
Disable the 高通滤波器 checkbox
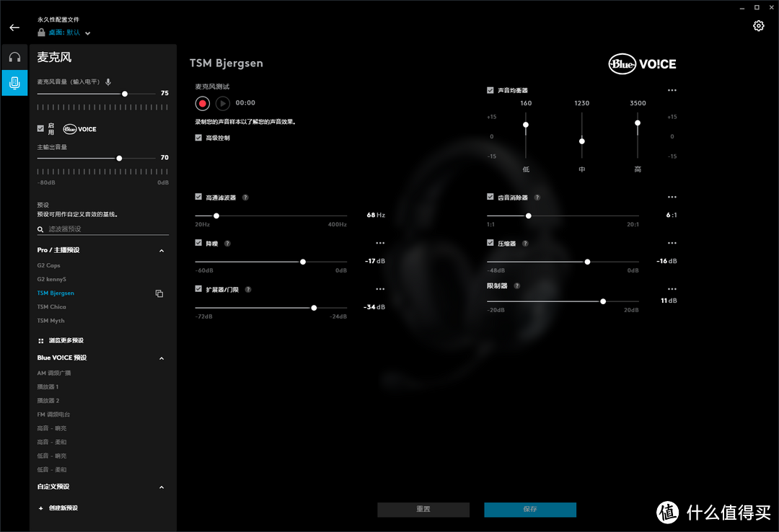point(198,197)
